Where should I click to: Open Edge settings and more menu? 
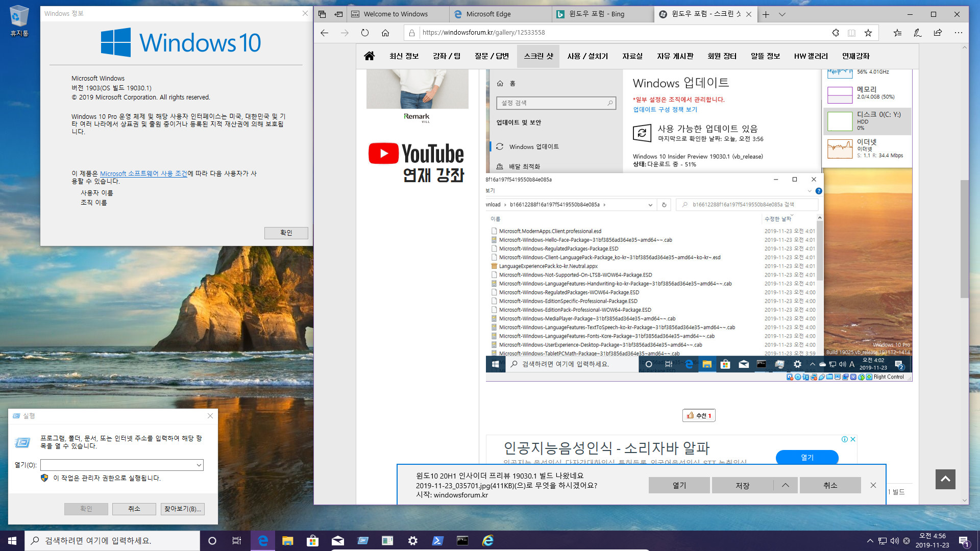[959, 33]
